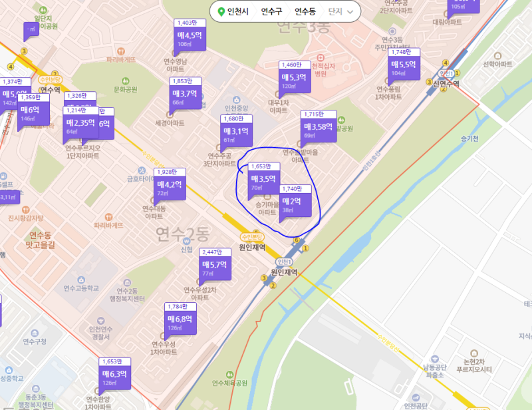Click the 연수우성1차아파트 label
Screen dimensions: 532x410
(164, 348)
